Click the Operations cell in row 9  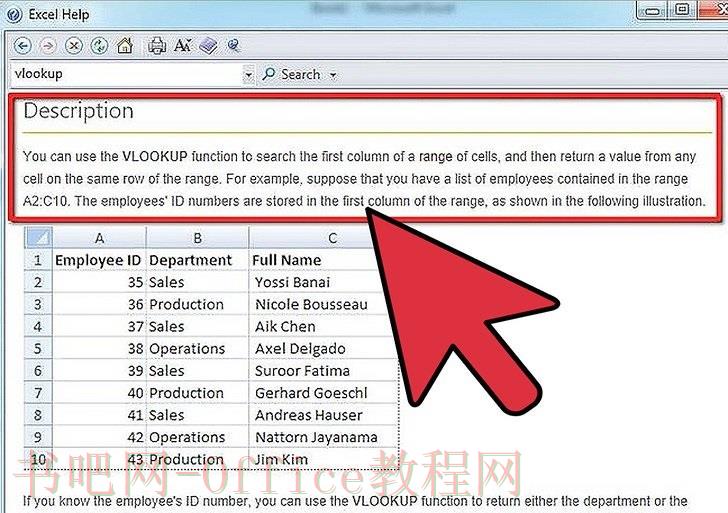[x=197, y=437]
